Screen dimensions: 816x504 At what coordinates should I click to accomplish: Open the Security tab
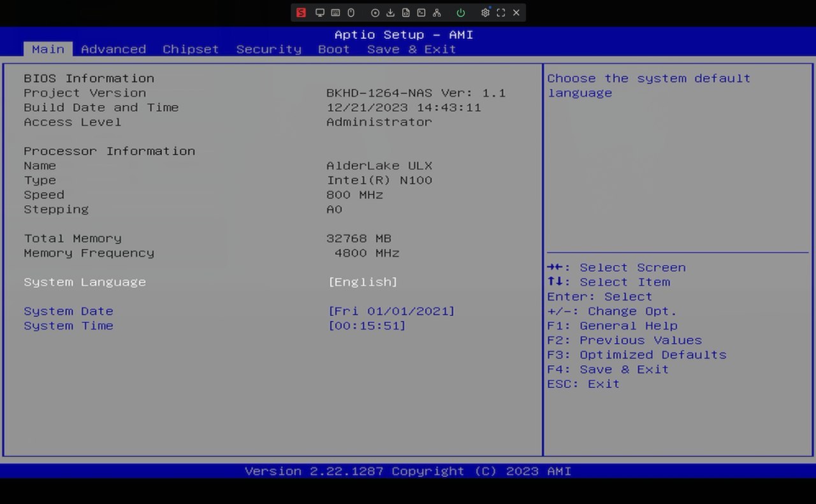point(268,49)
